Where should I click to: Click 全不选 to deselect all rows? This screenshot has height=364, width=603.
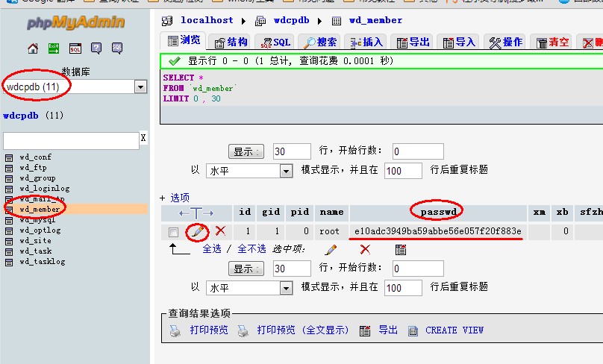251,249
